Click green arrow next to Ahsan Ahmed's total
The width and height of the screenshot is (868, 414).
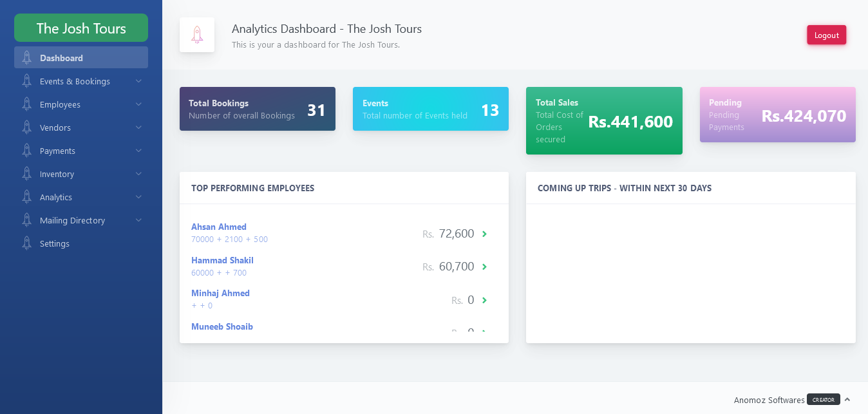point(484,234)
